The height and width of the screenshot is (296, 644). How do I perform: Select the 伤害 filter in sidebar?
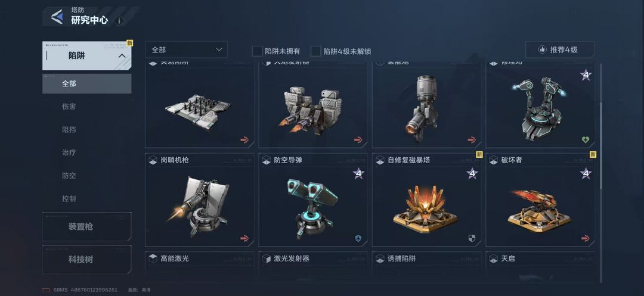(x=69, y=107)
